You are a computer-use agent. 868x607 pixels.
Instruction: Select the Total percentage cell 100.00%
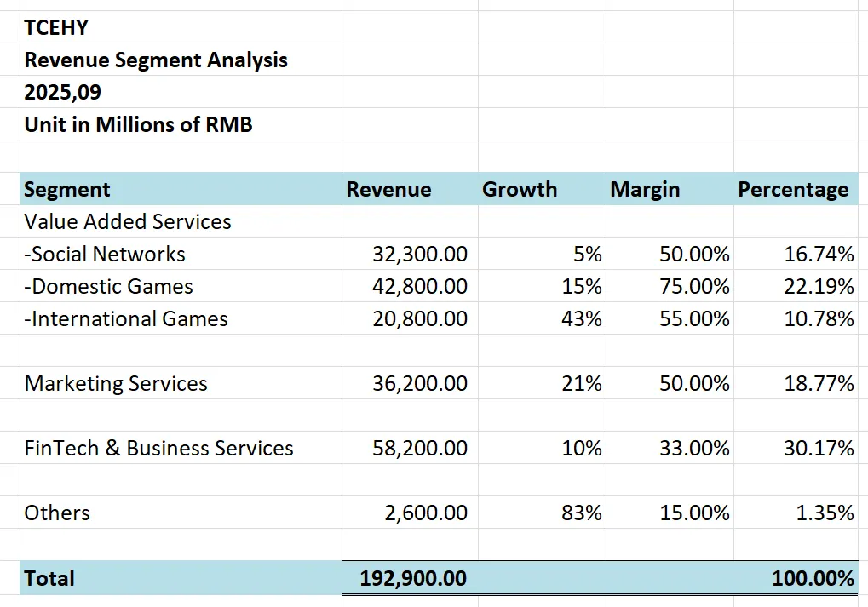(x=813, y=578)
